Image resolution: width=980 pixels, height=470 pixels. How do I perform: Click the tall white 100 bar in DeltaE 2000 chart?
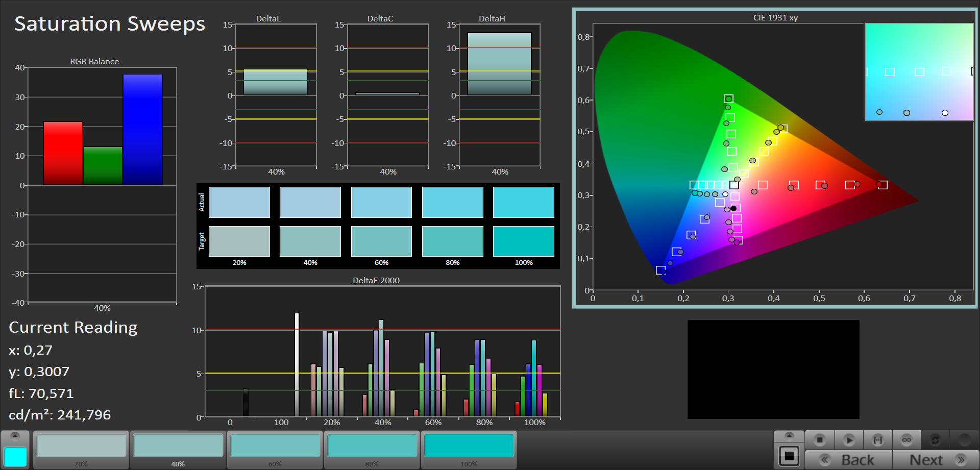click(297, 364)
